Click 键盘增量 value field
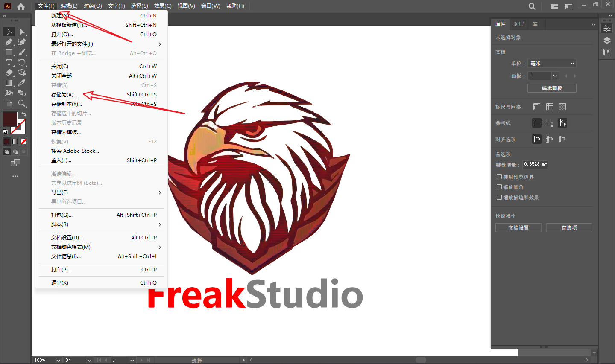Screen dimensions: 615x364 pyautogui.click(x=536, y=164)
